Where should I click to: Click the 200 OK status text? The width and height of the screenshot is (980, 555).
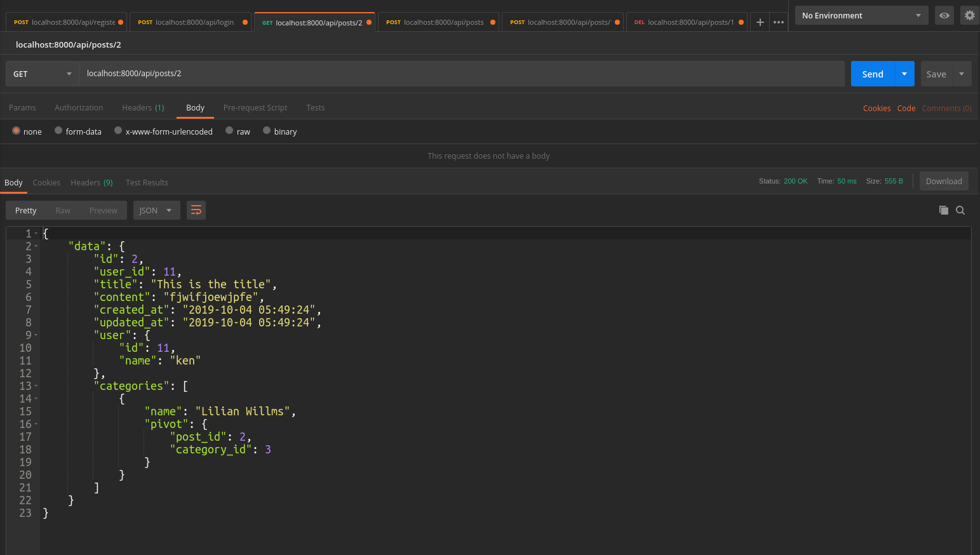pyautogui.click(x=795, y=182)
